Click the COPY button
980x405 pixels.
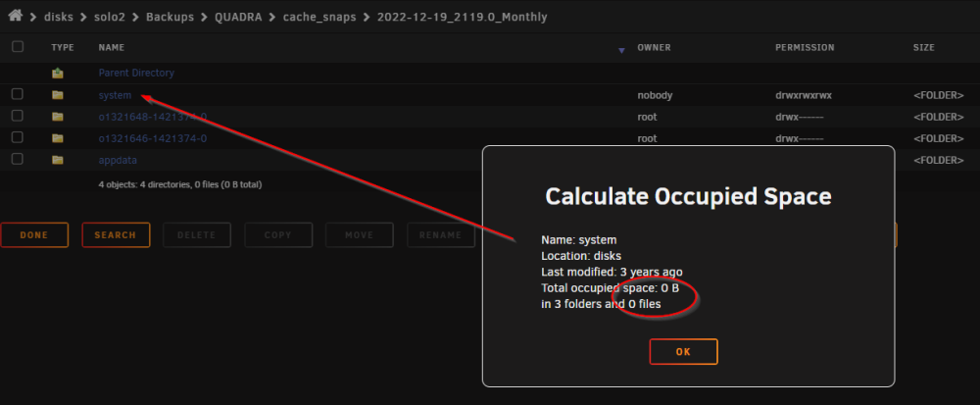point(278,235)
